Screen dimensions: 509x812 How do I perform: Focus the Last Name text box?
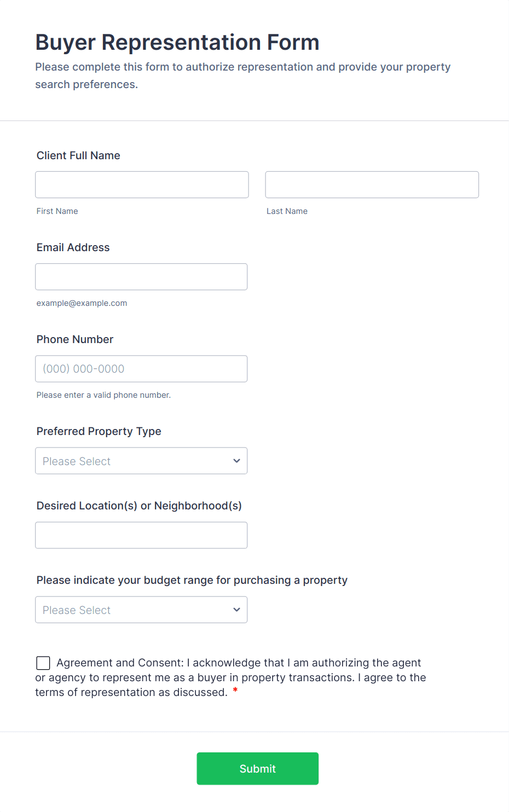(372, 185)
